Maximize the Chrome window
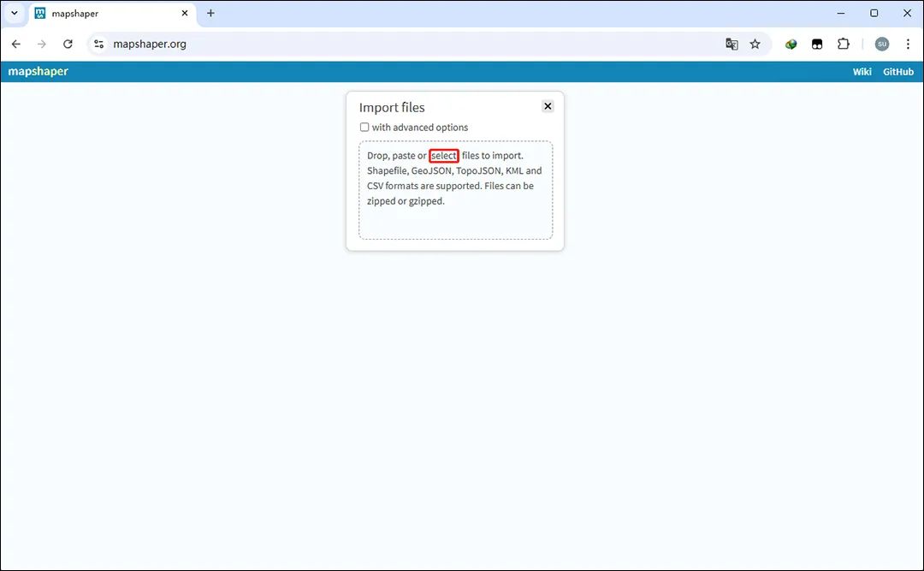 tap(874, 13)
